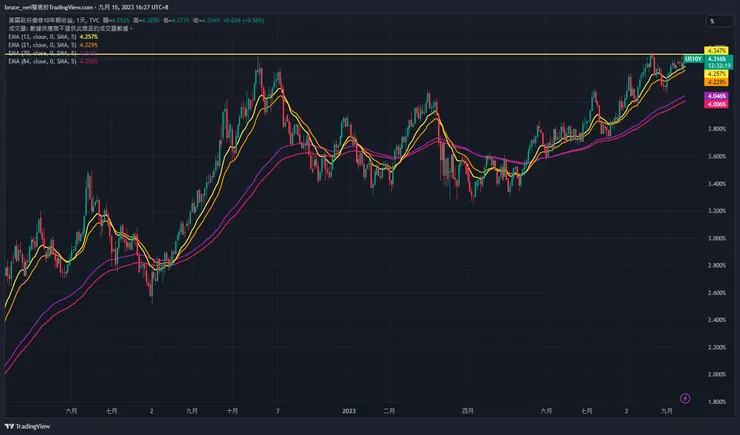
Task: Click the 3.600% price axis label
Action: point(716,156)
